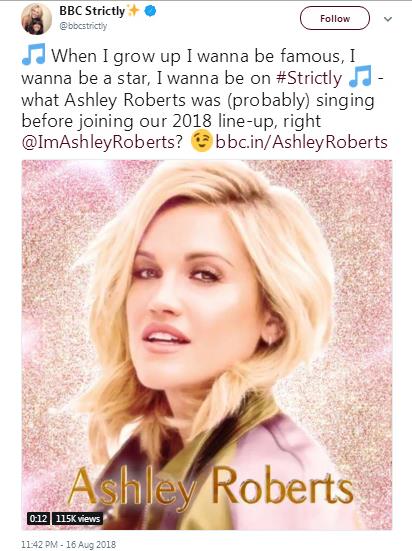
Task: Open the #Strictly hashtag
Action: click(309, 78)
